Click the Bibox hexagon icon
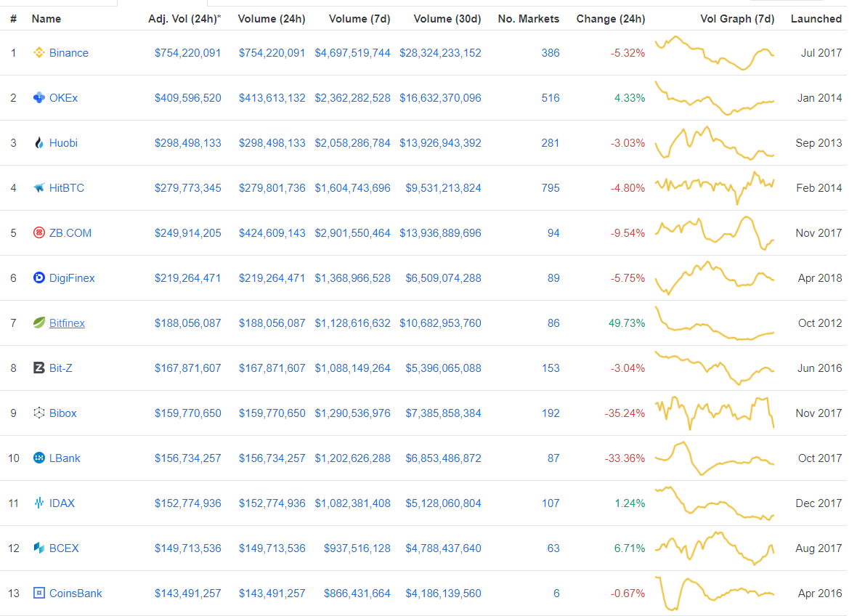The height and width of the screenshot is (616, 857). [39, 413]
